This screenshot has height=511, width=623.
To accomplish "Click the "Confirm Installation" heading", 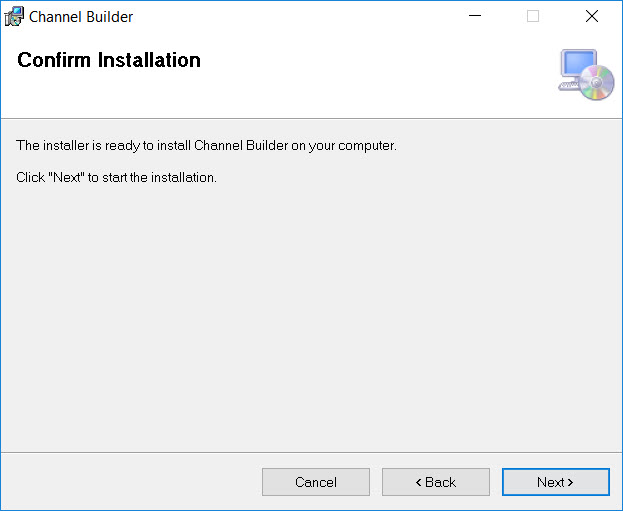I will [109, 60].
